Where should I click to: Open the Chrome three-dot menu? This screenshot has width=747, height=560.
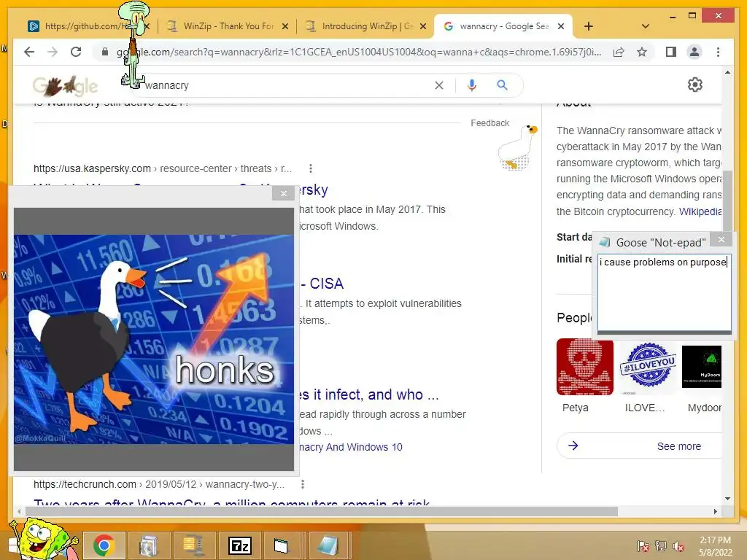pos(718,52)
